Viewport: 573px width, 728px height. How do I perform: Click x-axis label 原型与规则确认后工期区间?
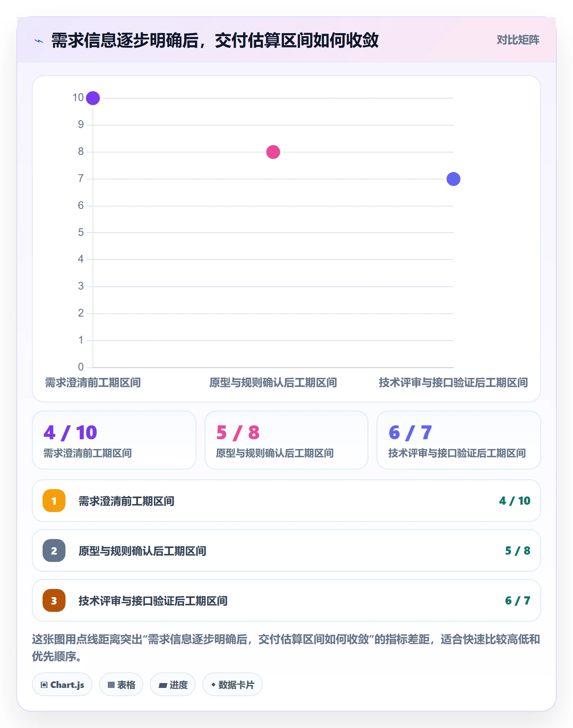click(x=273, y=383)
